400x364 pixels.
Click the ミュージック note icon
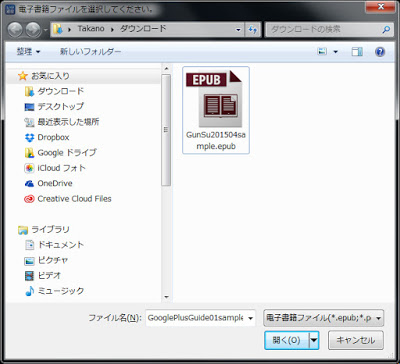tap(29, 291)
